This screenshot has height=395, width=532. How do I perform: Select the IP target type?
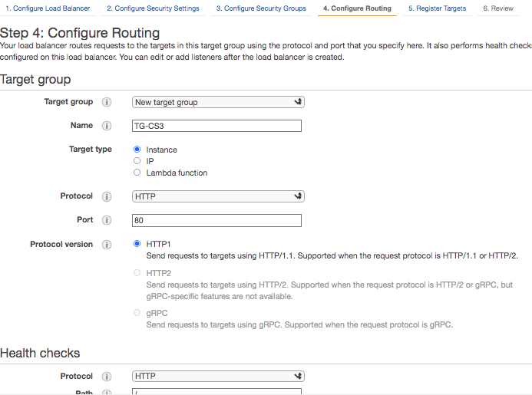coord(137,161)
